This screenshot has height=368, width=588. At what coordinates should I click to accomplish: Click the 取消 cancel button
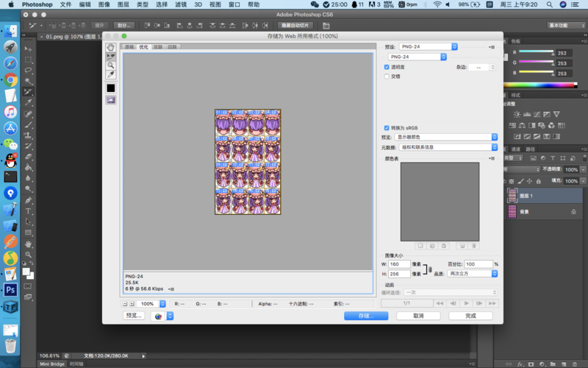coord(418,316)
